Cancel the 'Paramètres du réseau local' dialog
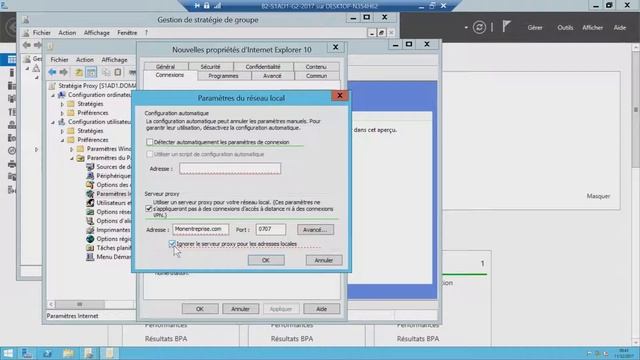 pos(324,260)
